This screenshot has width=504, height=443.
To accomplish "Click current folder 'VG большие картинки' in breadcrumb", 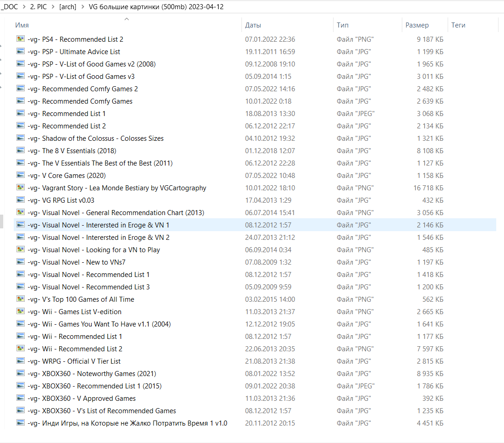I will 156,7.
